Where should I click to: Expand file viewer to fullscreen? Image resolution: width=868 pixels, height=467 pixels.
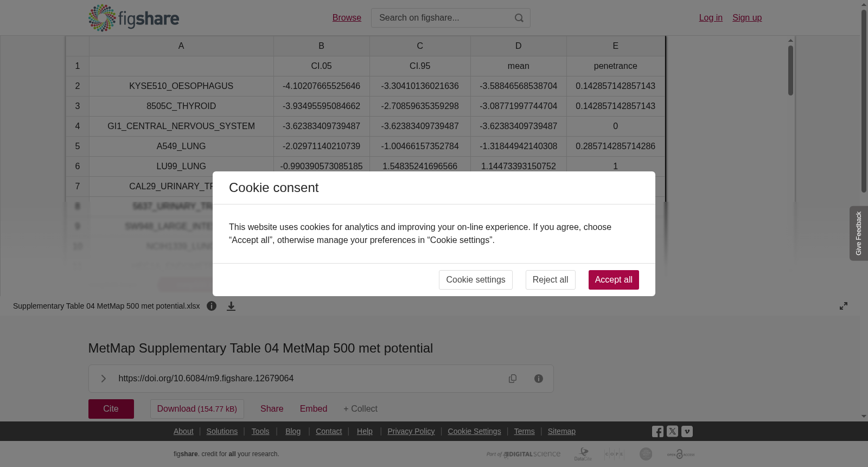click(x=844, y=306)
